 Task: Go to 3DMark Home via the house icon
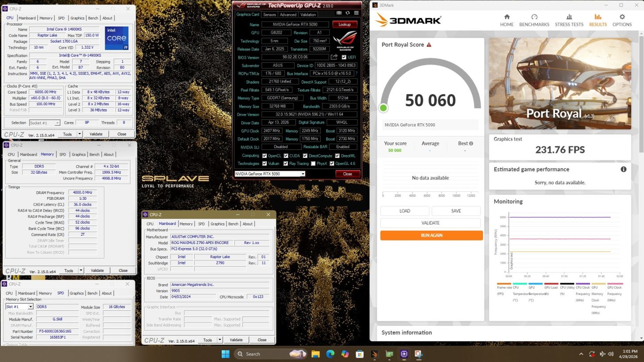coord(507,17)
